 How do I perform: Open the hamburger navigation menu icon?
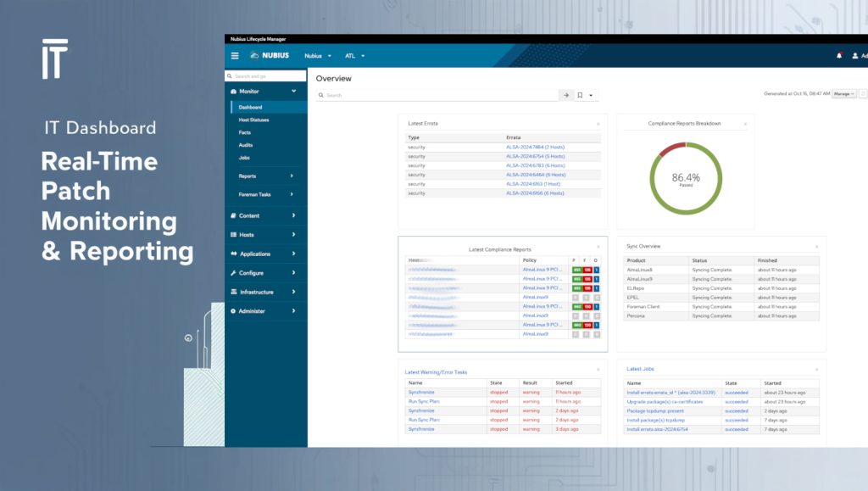point(235,56)
